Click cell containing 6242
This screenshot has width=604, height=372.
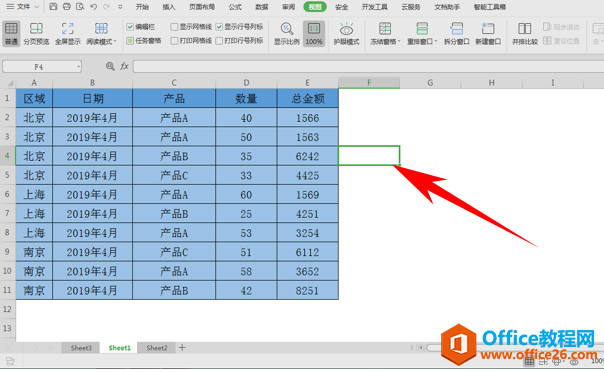coord(307,156)
